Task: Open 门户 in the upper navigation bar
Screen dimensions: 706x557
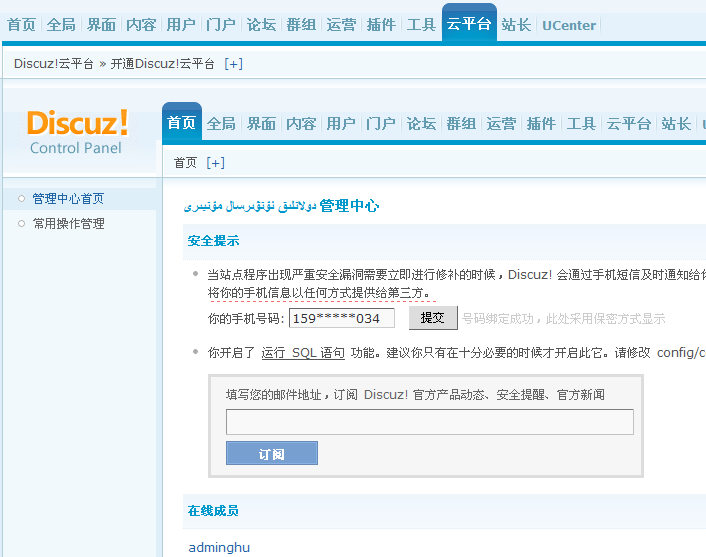Action: (x=221, y=25)
